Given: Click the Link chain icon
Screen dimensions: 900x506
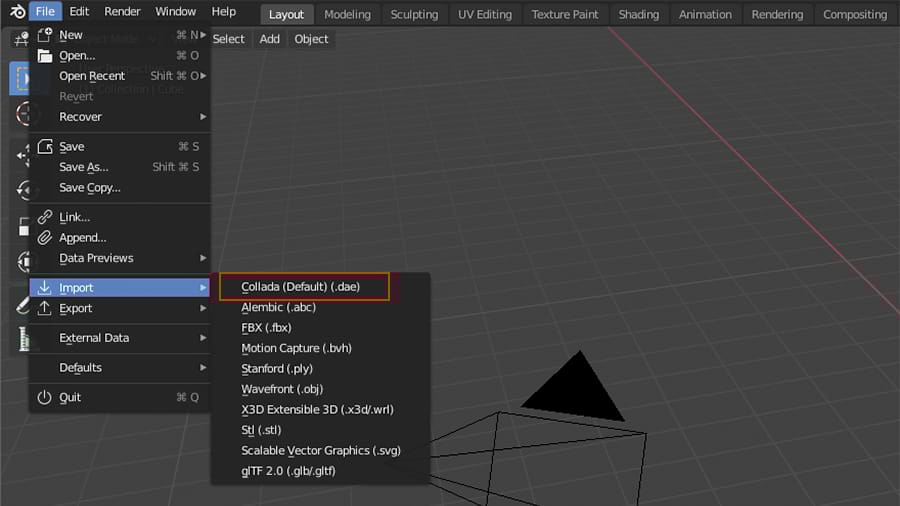Looking at the screenshot, I should [45, 217].
